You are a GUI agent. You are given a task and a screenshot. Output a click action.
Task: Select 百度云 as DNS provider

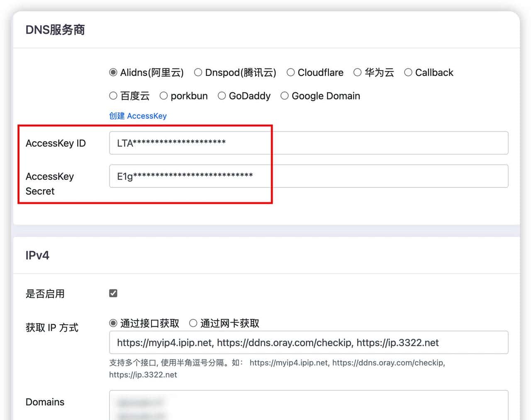[112, 96]
